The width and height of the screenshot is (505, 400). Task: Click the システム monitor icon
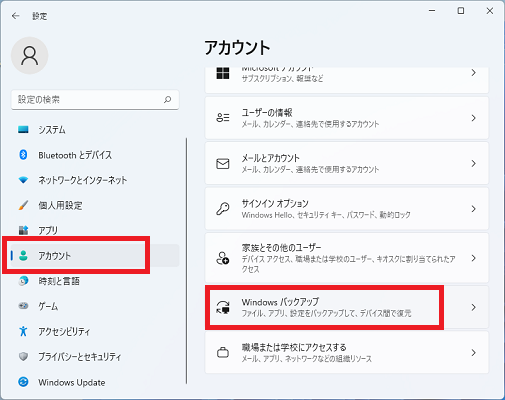23,129
